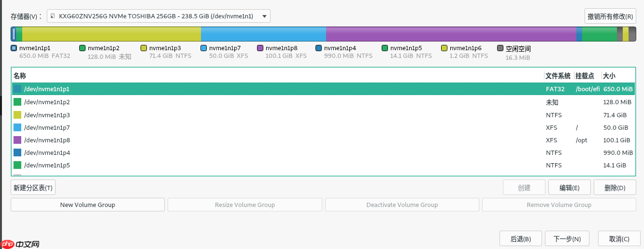644x249 pixels.
Task: Click nvme1n1p8 legend color icon
Action: pyautogui.click(x=260, y=48)
